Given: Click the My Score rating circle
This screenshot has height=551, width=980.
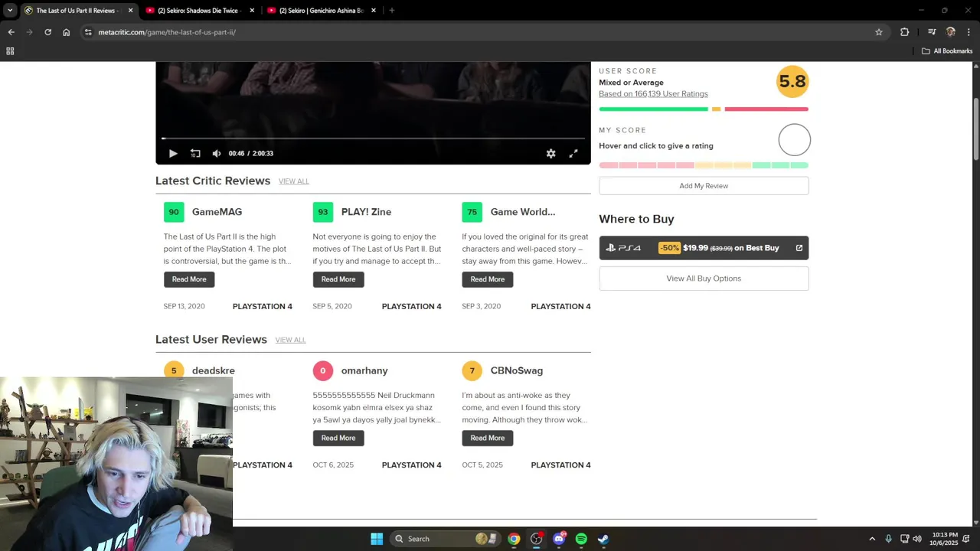Looking at the screenshot, I should click(794, 140).
